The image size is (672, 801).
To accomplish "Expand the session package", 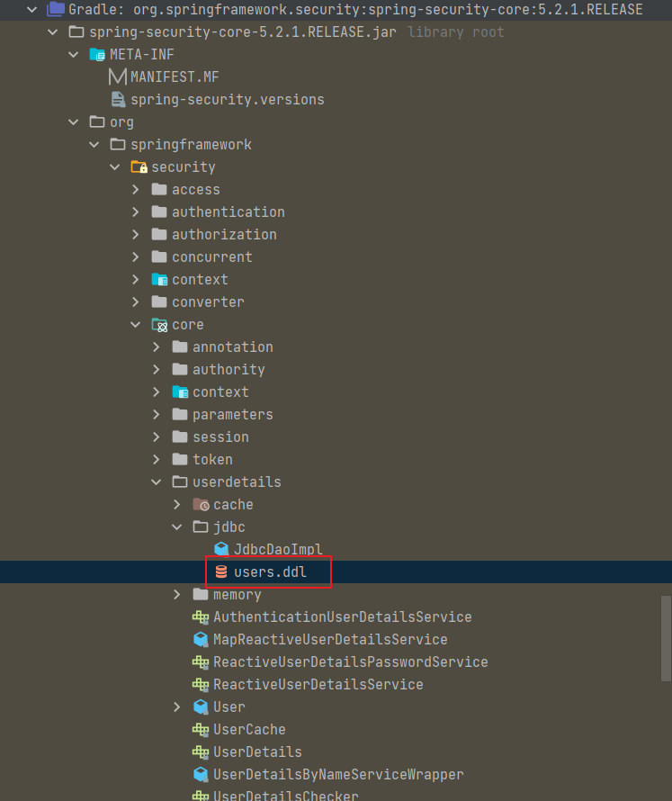I will [x=157, y=436].
